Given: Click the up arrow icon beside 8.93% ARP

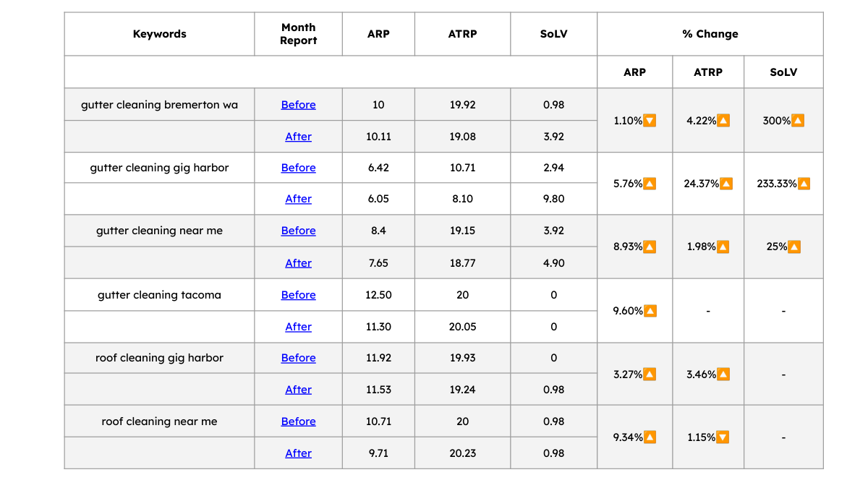Looking at the screenshot, I should (650, 247).
